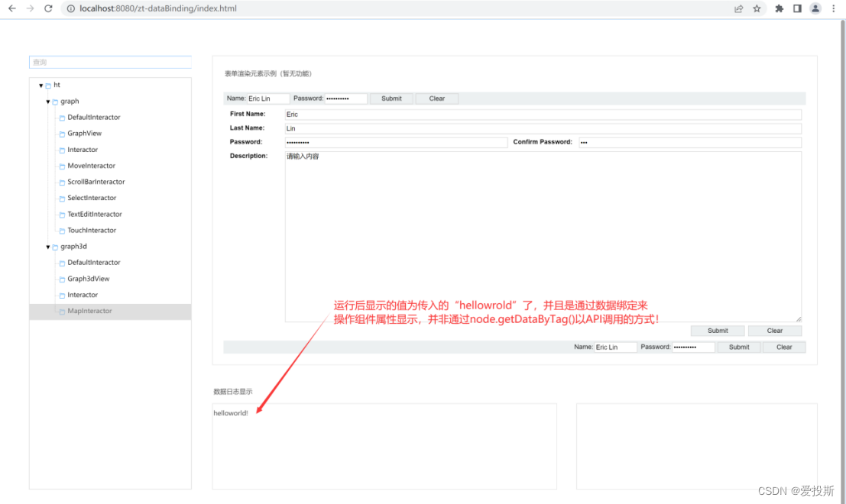Click the folder icon beside TouchInteractor
Image resolution: width=846 pixels, height=504 pixels.
[60, 230]
